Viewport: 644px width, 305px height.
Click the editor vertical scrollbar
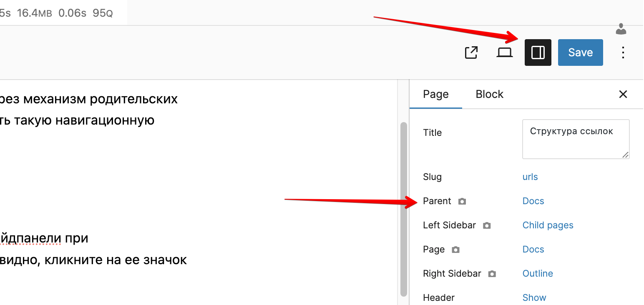point(403,208)
